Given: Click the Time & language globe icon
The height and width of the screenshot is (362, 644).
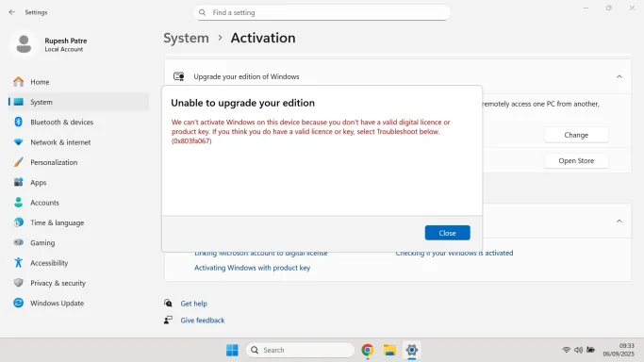Looking at the screenshot, I should coord(19,222).
